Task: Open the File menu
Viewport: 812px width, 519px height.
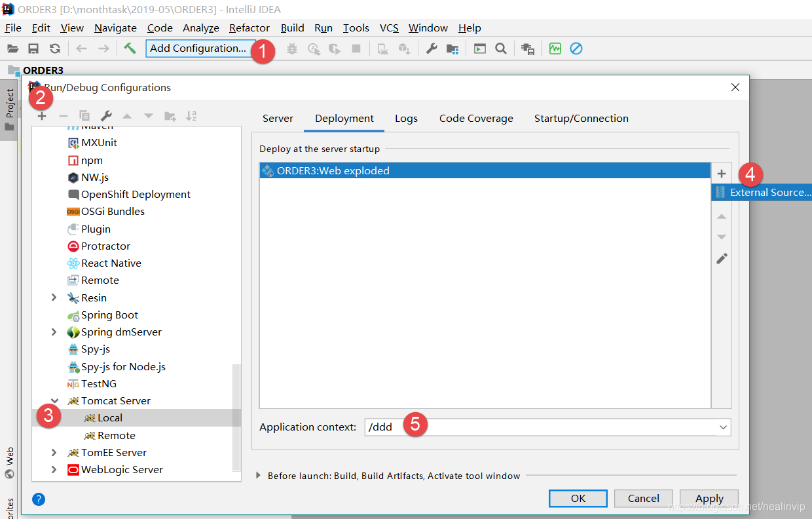Action: [13, 28]
